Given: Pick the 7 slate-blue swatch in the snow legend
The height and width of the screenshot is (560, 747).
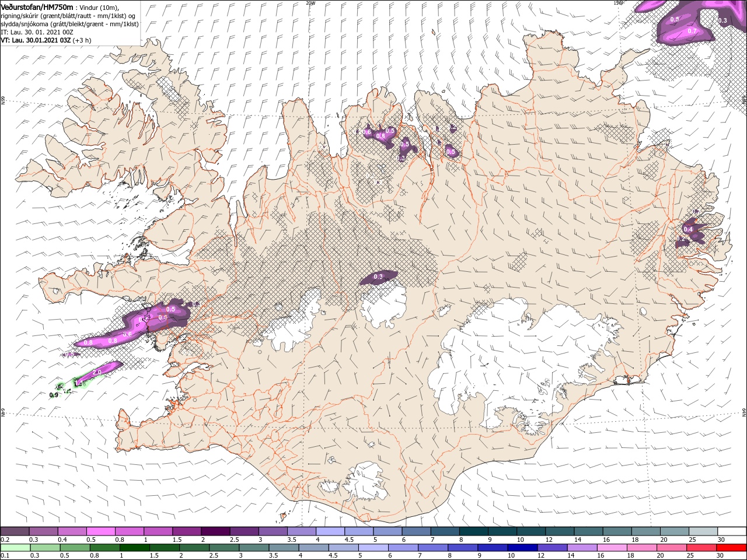Looking at the screenshot, I should (x=445, y=531).
